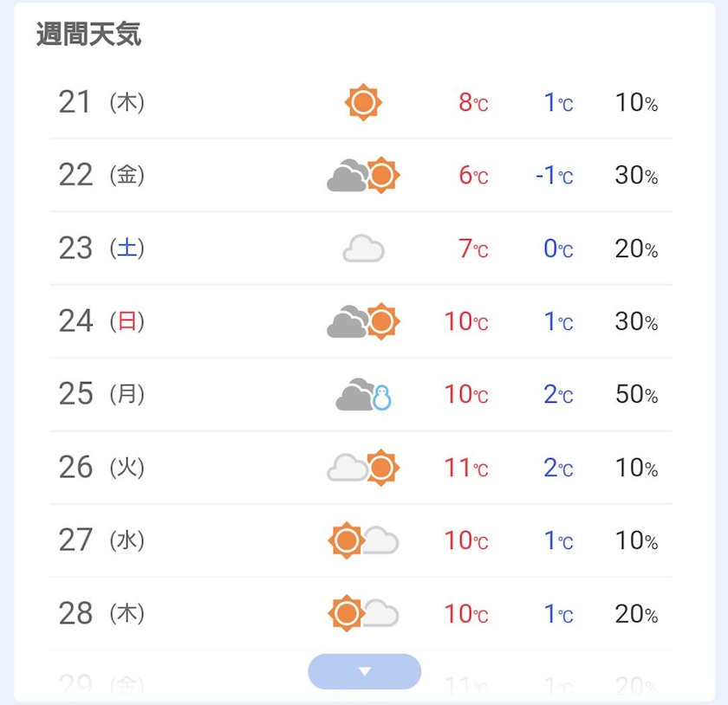Click the sunny icon for the 21st
The width and height of the screenshot is (728, 705).
[x=363, y=103]
